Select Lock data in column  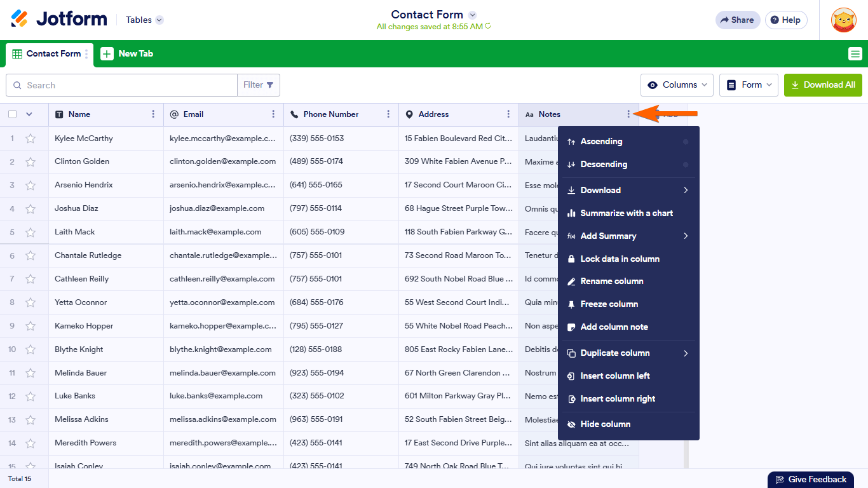click(x=628, y=259)
